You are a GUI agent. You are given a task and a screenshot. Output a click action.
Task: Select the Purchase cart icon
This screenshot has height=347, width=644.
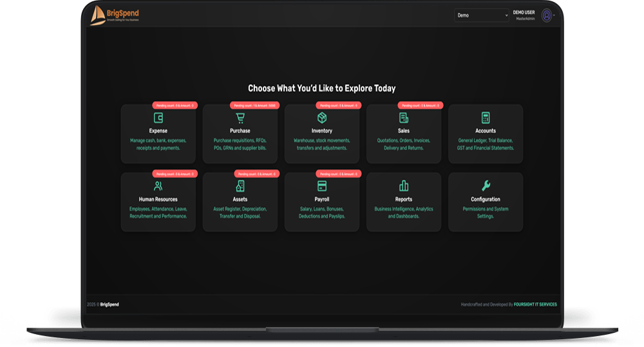point(240,118)
